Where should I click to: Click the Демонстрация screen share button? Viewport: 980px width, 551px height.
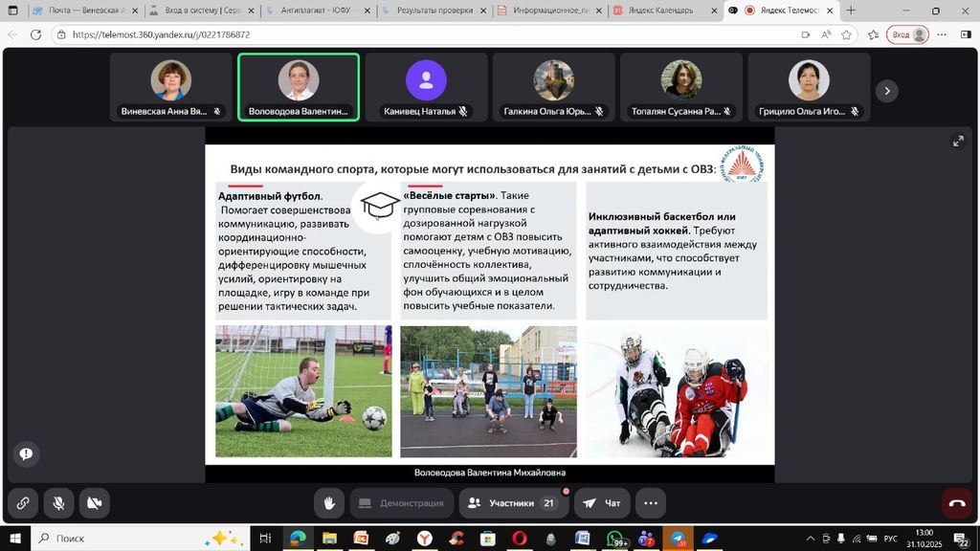(401, 503)
